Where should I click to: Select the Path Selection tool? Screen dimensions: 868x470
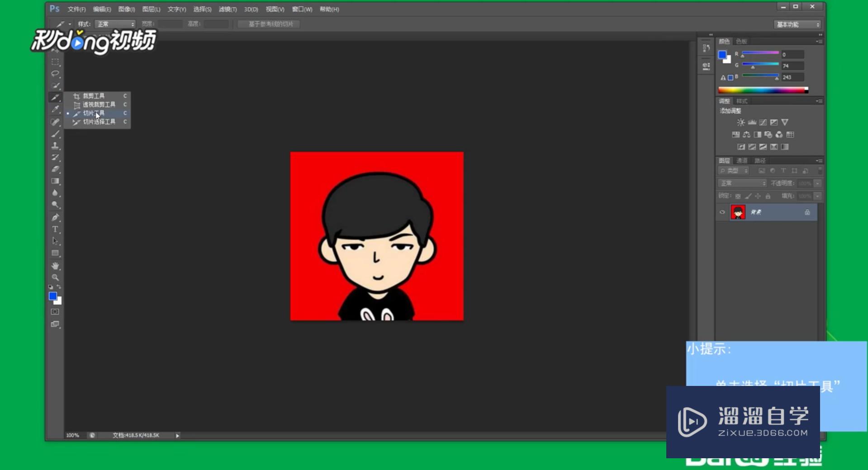55,241
